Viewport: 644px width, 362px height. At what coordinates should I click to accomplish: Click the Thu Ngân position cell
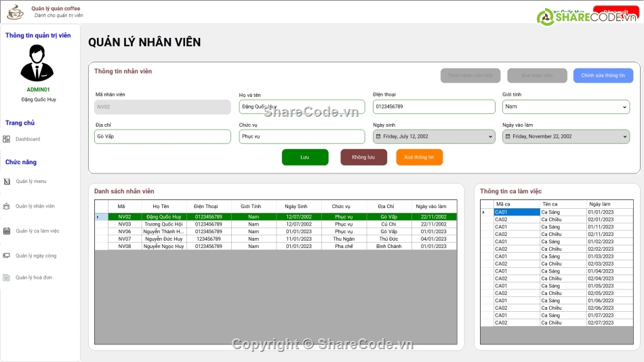pyautogui.click(x=344, y=239)
